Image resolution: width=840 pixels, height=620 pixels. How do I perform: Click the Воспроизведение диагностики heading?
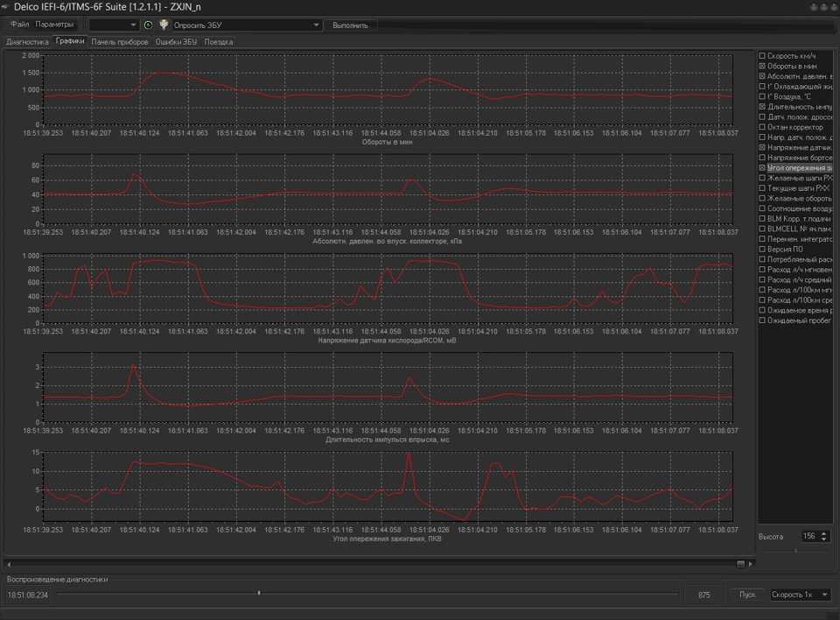(58, 579)
